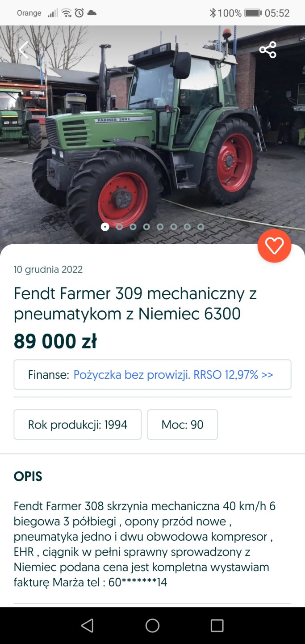Viewport: 305px width, 644px height.
Task: Tap Android home circle button
Action: [152, 625]
